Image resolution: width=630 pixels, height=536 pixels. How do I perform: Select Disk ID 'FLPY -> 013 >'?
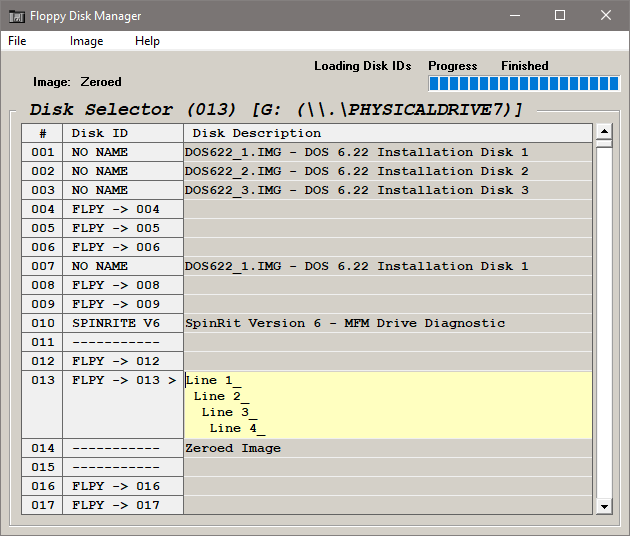pyautogui.click(x=123, y=380)
